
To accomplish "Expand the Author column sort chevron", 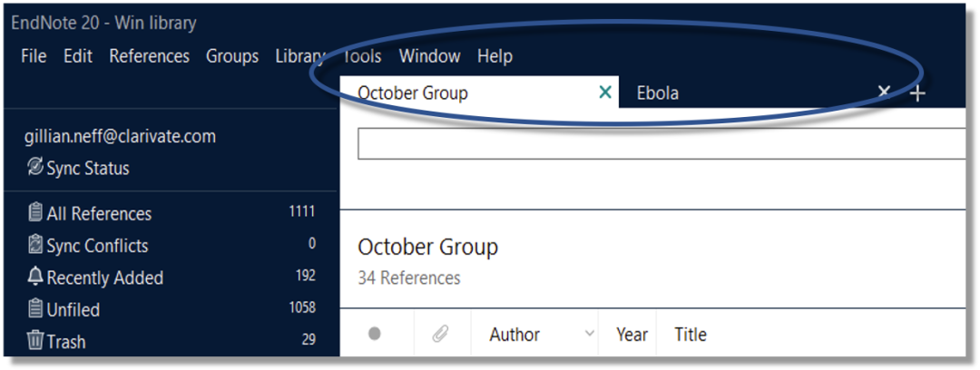I will (x=589, y=334).
